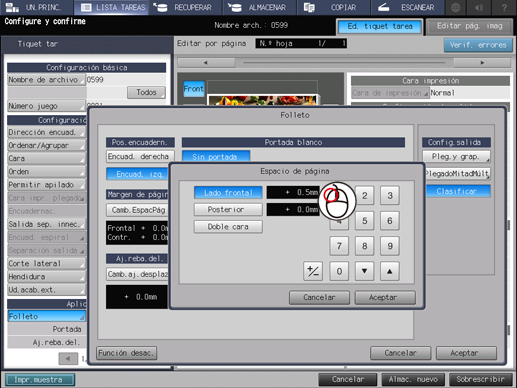Open the globe network icon in top bar

pyautogui.click(x=456, y=7)
